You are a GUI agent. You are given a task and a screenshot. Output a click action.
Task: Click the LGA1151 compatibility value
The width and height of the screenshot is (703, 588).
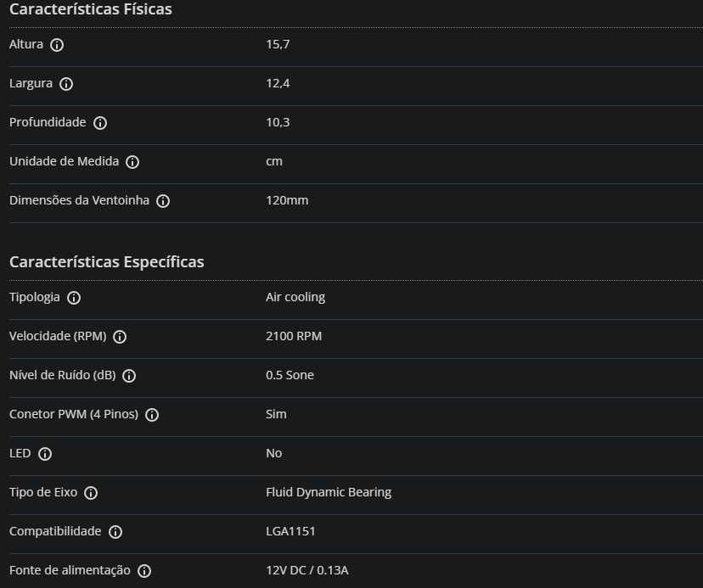pos(290,531)
